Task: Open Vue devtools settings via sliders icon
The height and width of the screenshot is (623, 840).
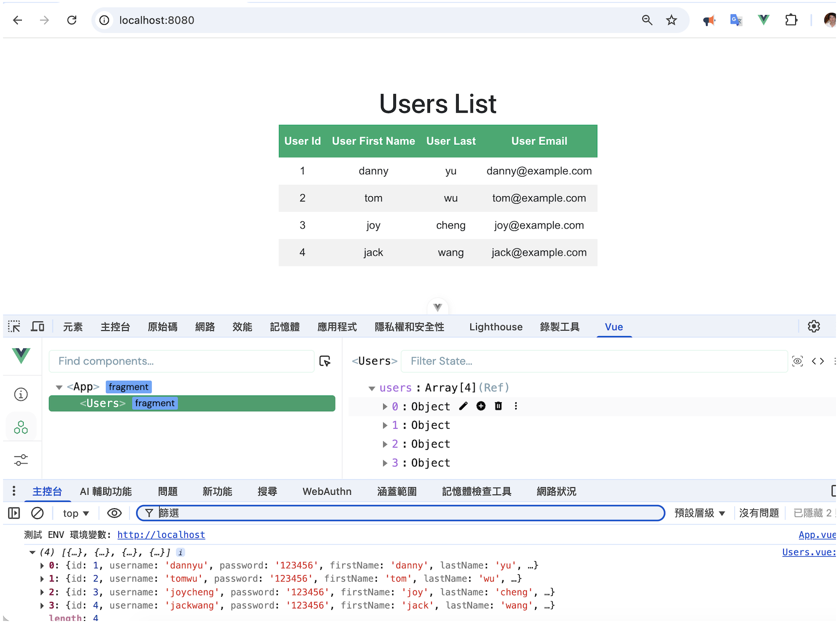Action: 21,459
